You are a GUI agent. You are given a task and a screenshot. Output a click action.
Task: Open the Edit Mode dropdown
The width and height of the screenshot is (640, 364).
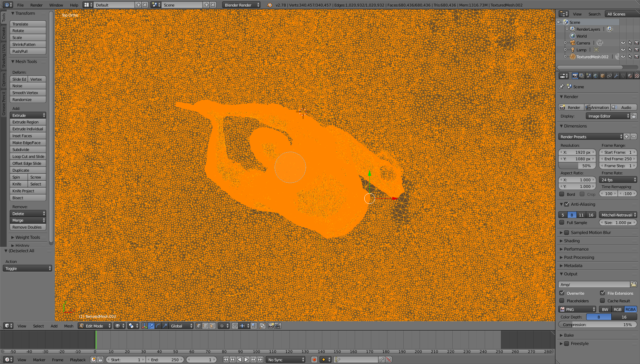[95, 326]
